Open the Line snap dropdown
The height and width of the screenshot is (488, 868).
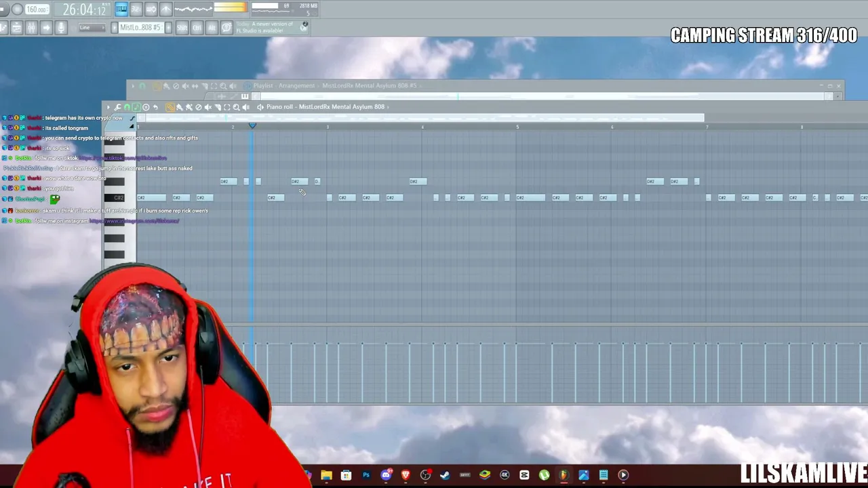(x=92, y=28)
